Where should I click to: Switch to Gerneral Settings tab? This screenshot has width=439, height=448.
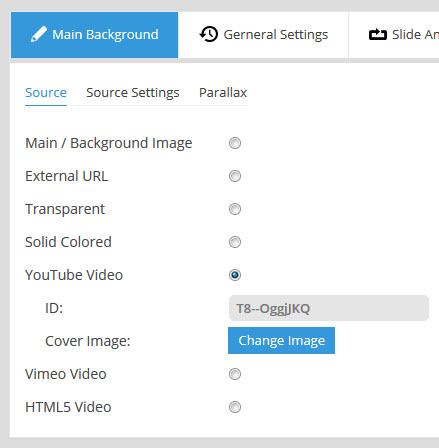tap(263, 35)
